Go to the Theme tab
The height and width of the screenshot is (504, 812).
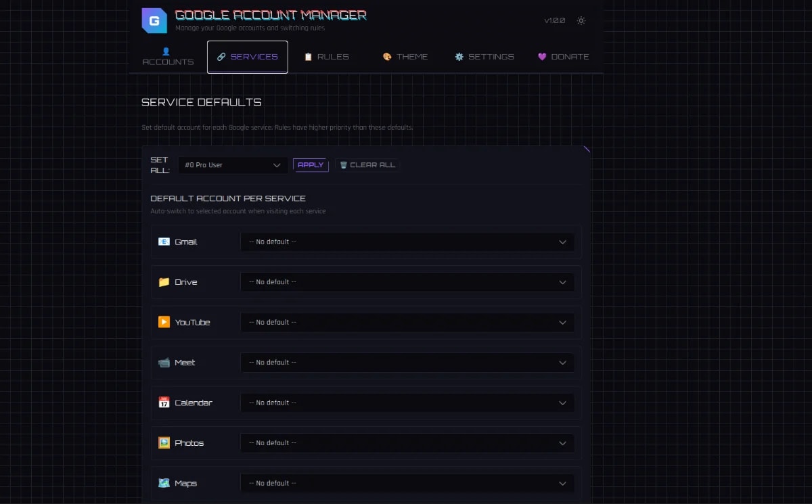tap(405, 57)
